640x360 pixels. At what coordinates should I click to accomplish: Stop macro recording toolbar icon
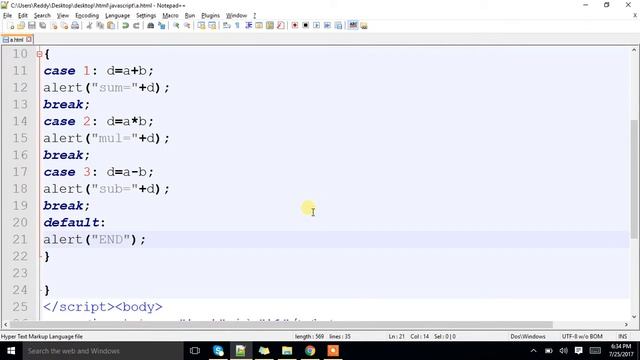click(x=305, y=26)
